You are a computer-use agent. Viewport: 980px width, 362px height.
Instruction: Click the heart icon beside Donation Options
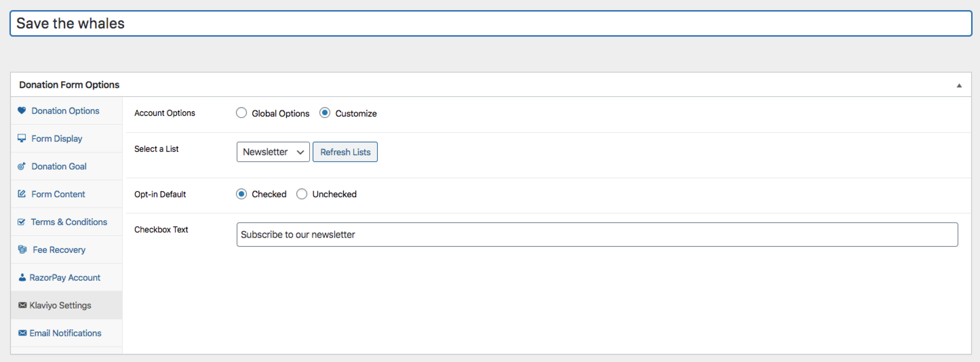[x=22, y=110]
